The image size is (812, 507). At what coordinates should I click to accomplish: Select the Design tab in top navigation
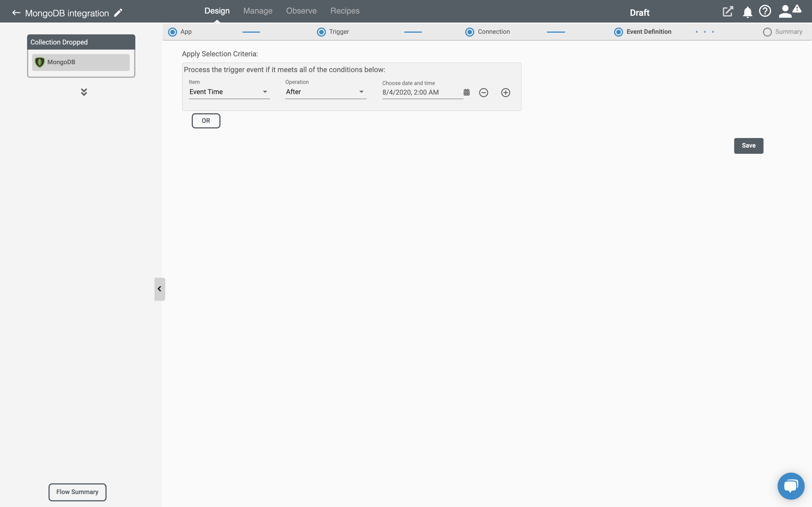point(217,10)
